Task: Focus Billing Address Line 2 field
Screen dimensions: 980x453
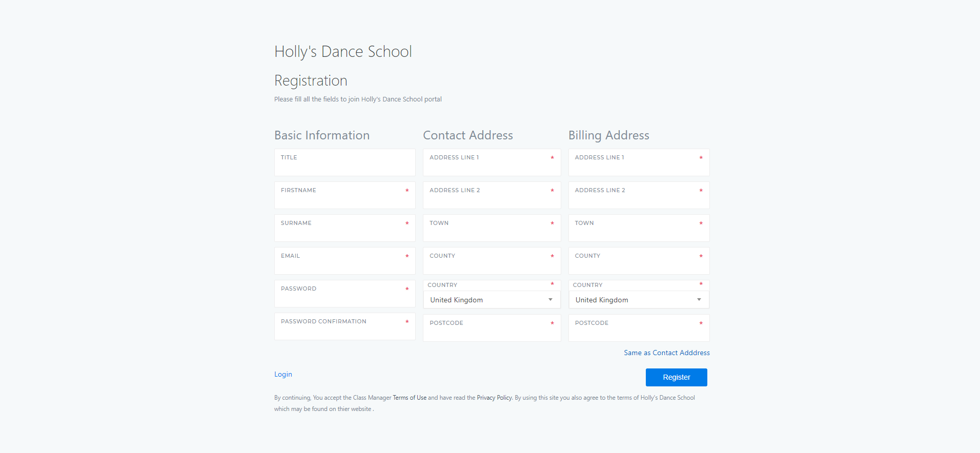Action: 639,195
